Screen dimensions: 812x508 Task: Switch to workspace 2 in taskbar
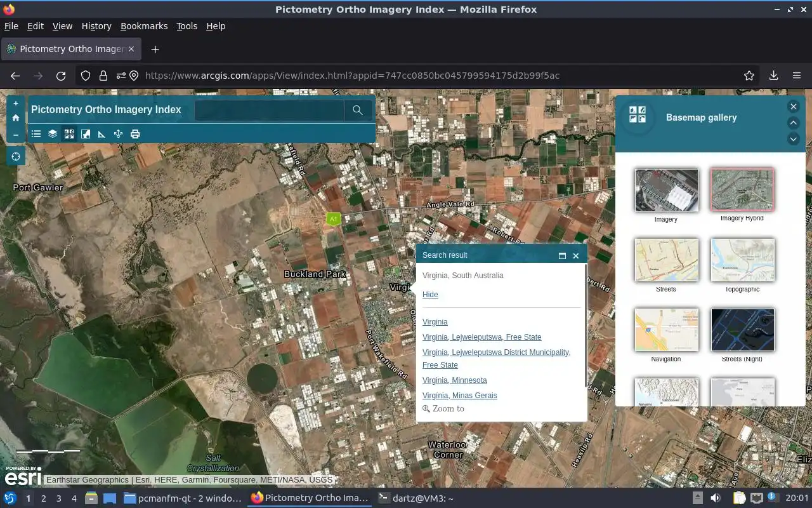[x=44, y=498]
